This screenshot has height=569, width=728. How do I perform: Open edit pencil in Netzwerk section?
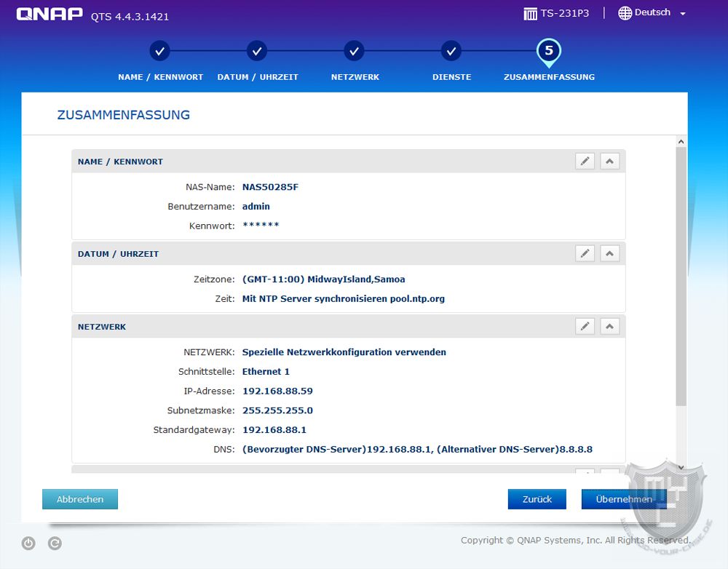pyautogui.click(x=585, y=326)
